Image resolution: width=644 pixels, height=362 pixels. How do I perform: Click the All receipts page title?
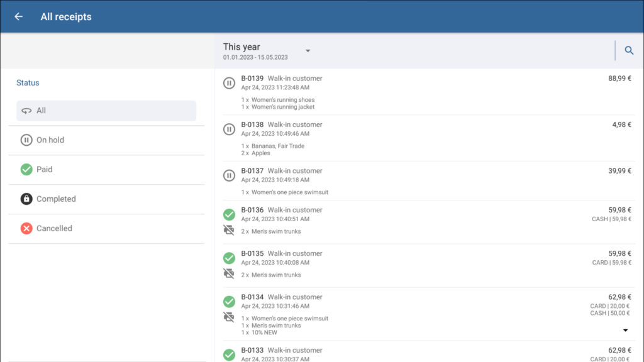pyautogui.click(x=66, y=17)
